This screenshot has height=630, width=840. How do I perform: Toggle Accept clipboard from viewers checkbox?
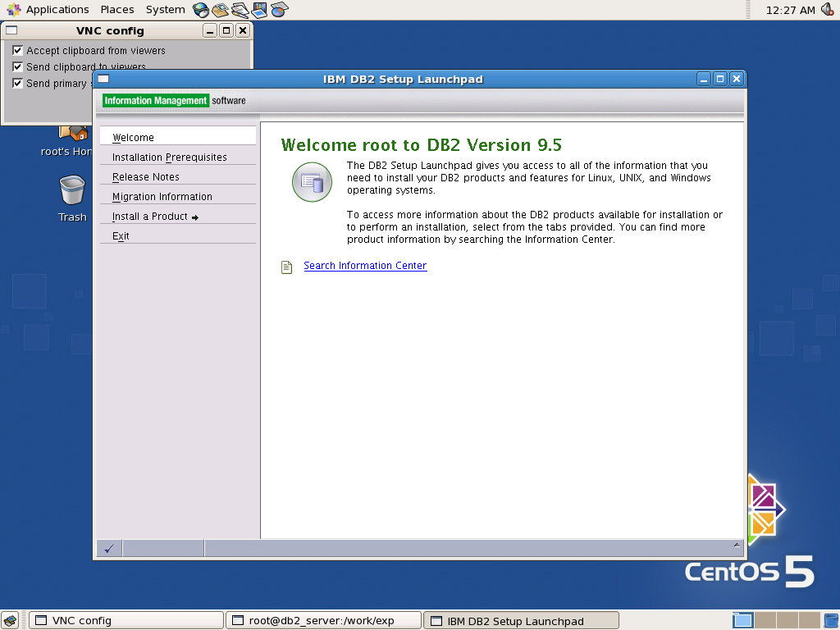(x=18, y=50)
